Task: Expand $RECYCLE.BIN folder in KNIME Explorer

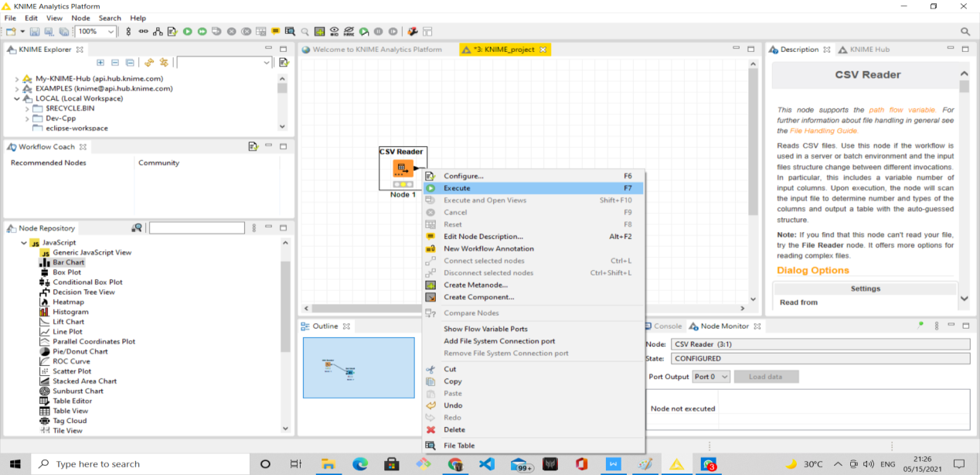Action: [x=27, y=109]
